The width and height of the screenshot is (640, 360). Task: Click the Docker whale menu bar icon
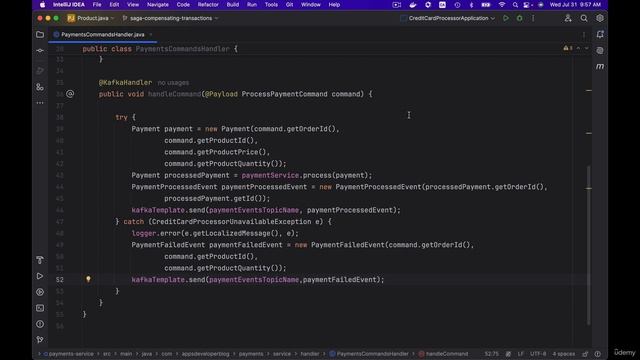point(413,4)
